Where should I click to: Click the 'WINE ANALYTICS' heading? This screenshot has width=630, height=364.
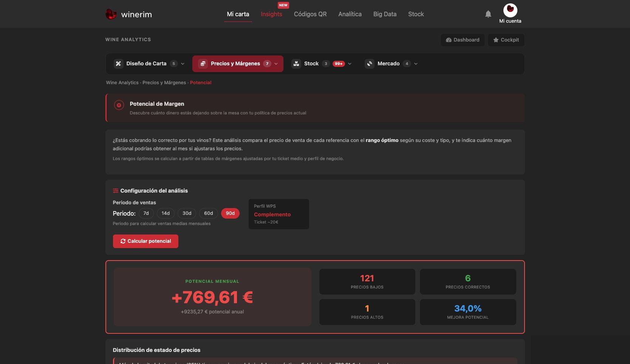coord(128,40)
